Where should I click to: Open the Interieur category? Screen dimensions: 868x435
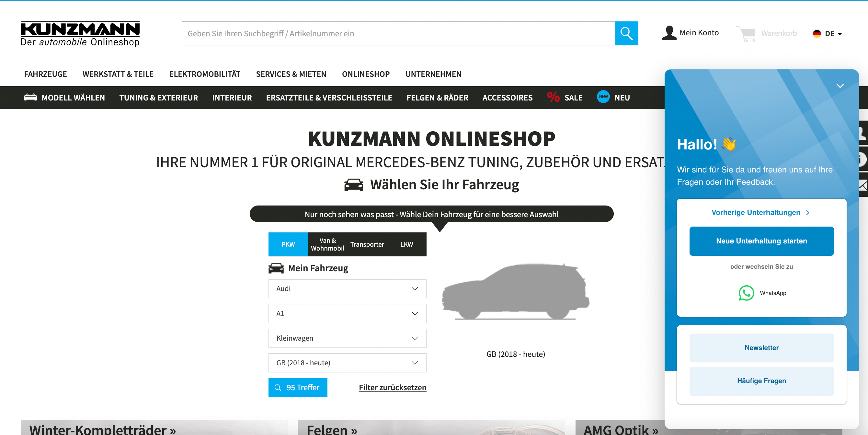pos(232,98)
